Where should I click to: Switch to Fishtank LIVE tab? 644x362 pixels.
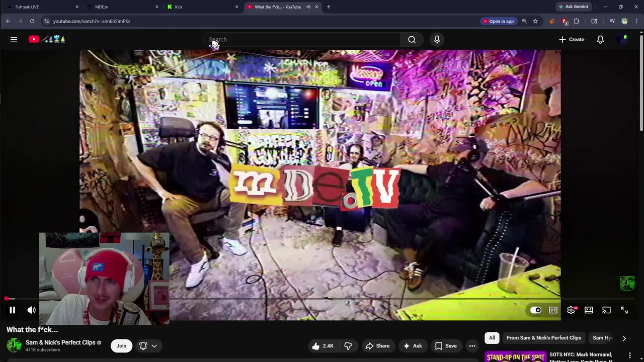point(43,7)
